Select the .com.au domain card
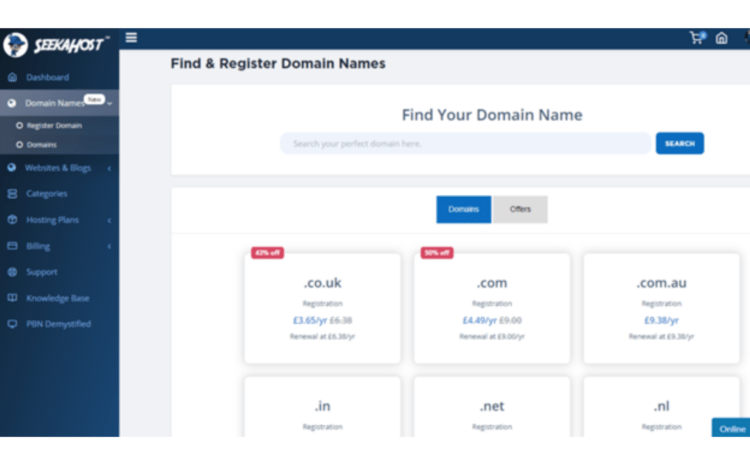Screen dimensions: 750x465 pyautogui.click(x=662, y=308)
